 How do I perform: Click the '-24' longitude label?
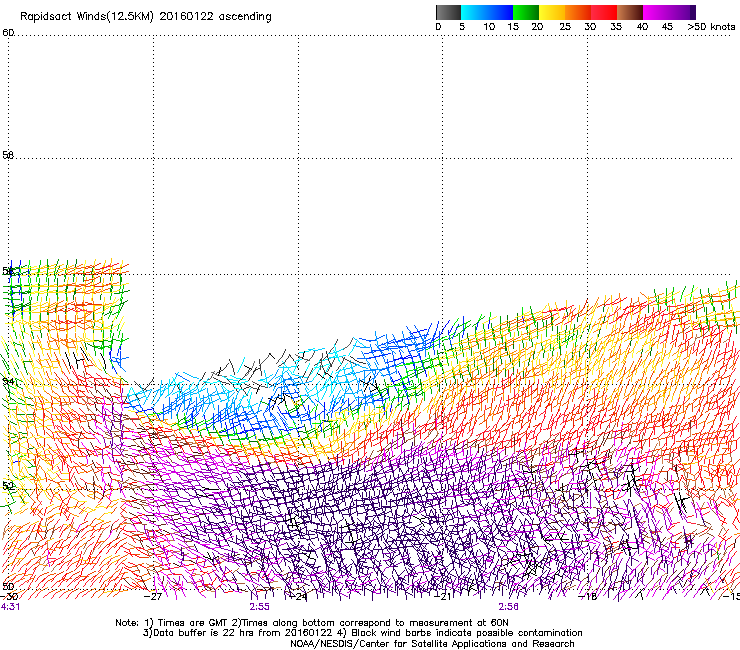click(x=298, y=597)
